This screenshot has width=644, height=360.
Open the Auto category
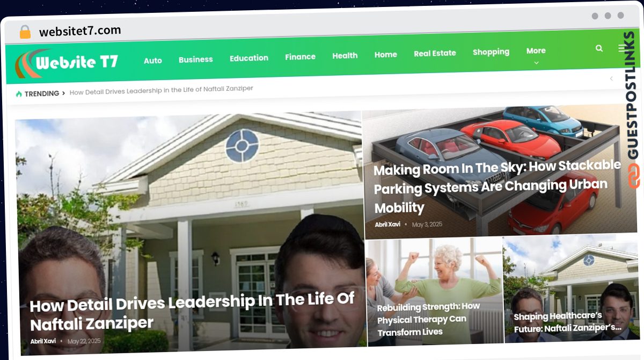pos(153,61)
